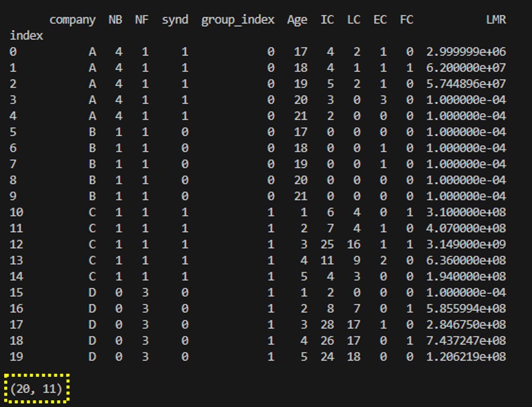Click the 'EC' column header
This screenshot has width=532, height=407.
(x=380, y=20)
